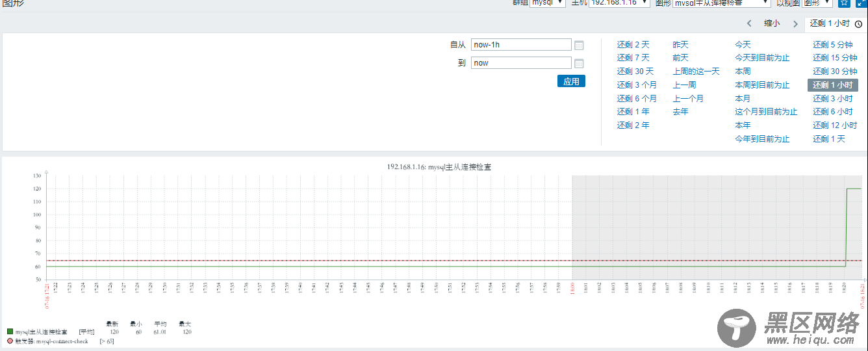Select 本周 time range
868x351 pixels.
tap(743, 71)
